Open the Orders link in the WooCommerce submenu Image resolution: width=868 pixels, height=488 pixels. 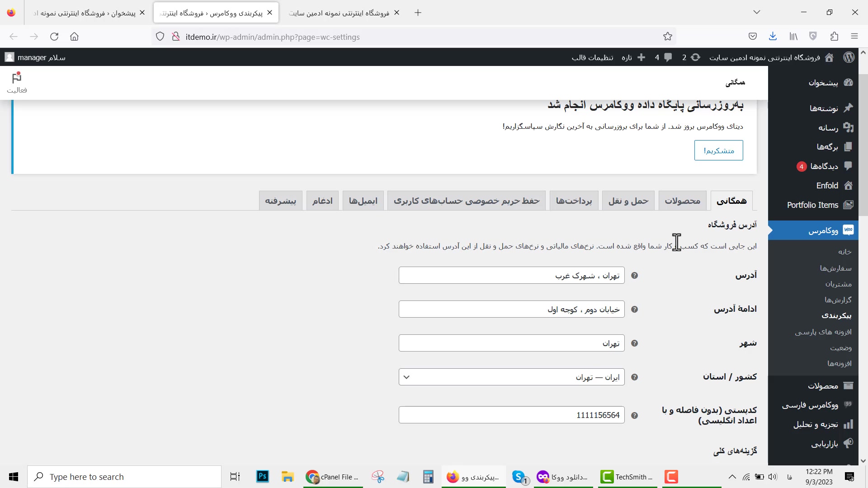835,268
